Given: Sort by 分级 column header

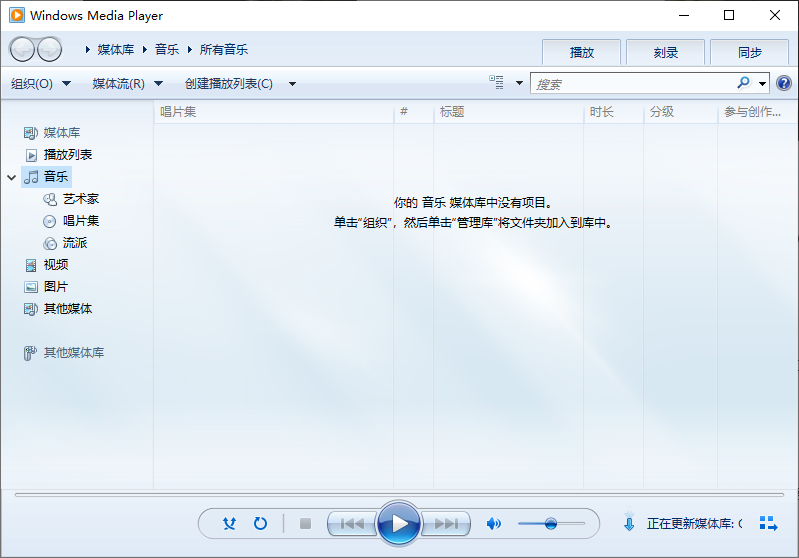Looking at the screenshot, I should point(680,112).
